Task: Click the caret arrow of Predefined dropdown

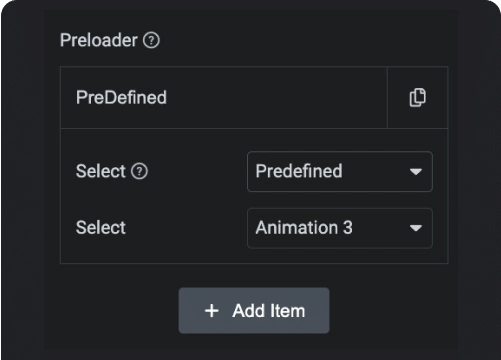Action: (x=416, y=172)
